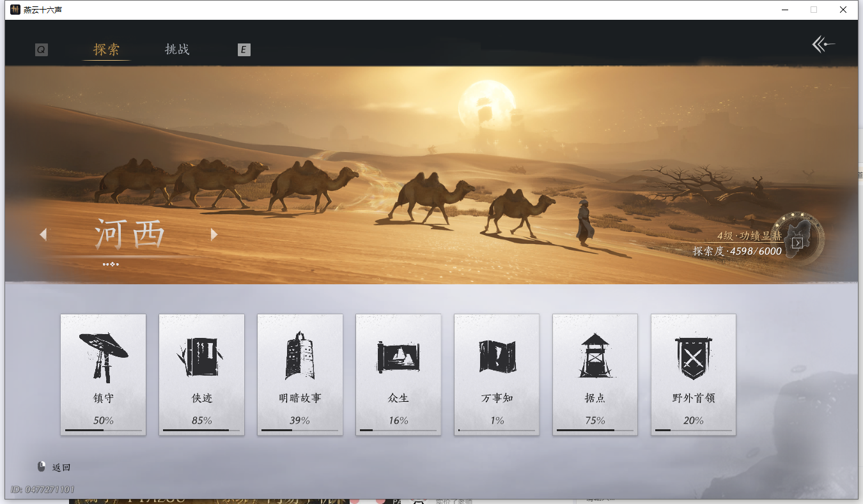
Task: Switch to the 探索 tab
Action: pyautogui.click(x=107, y=49)
